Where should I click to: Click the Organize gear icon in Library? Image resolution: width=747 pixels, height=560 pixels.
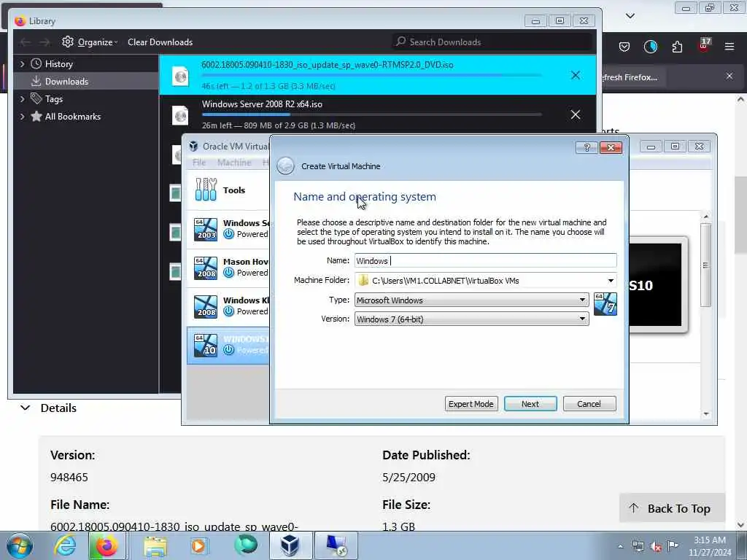point(68,42)
